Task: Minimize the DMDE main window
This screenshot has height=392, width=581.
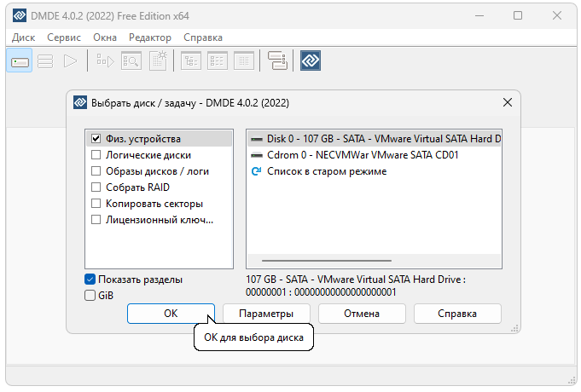Action: point(479,15)
